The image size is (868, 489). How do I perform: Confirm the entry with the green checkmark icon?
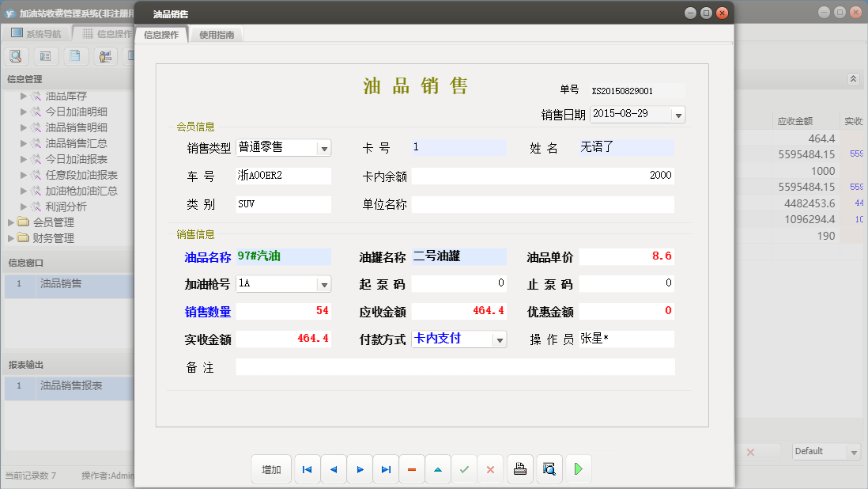tap(464, 468)
